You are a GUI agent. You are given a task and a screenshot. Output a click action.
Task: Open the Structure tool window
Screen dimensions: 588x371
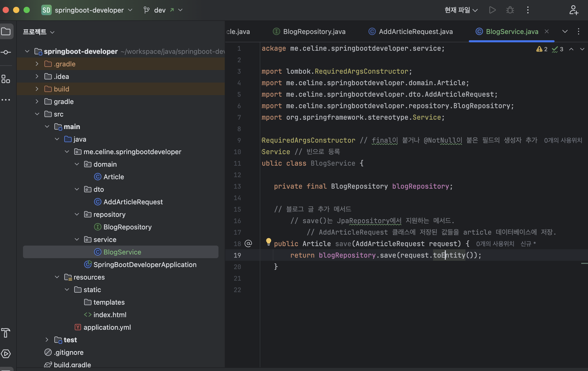(x=6, y=79)
